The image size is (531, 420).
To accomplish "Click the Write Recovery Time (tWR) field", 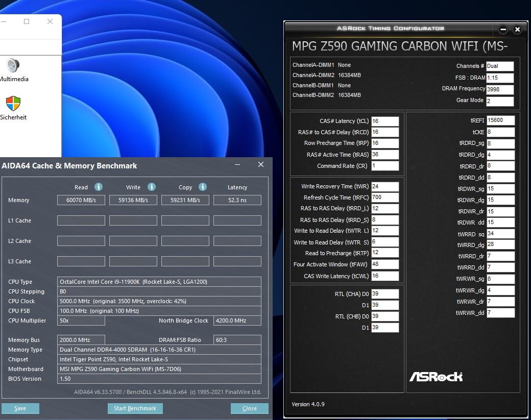I will pos(385,186).
